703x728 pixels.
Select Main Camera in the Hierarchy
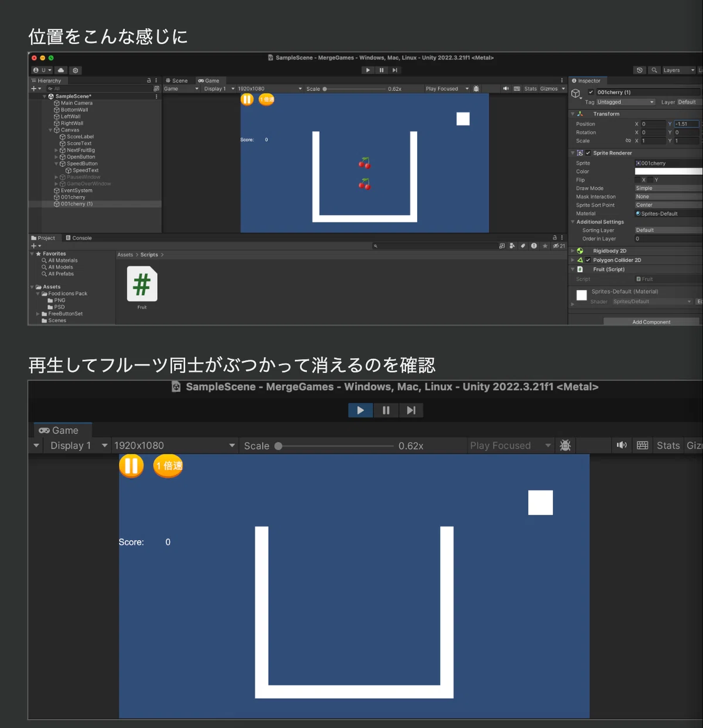[x=77, y=103]
